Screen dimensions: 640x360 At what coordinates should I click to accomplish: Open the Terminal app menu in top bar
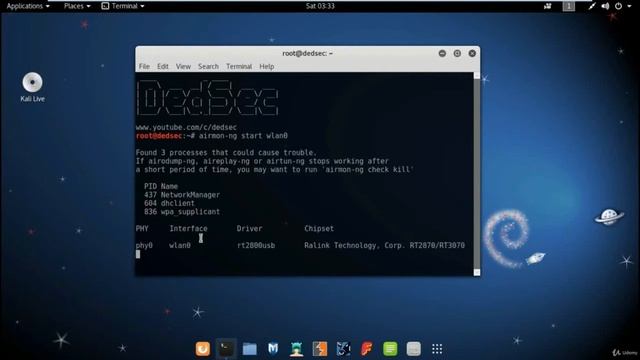[x=123, y=6]
